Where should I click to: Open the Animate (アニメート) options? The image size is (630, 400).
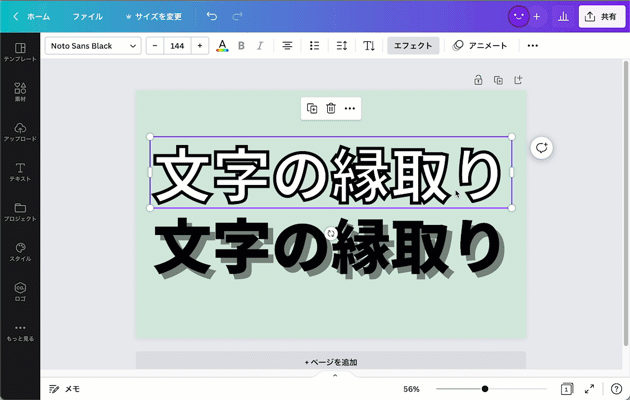coord(480,46)
